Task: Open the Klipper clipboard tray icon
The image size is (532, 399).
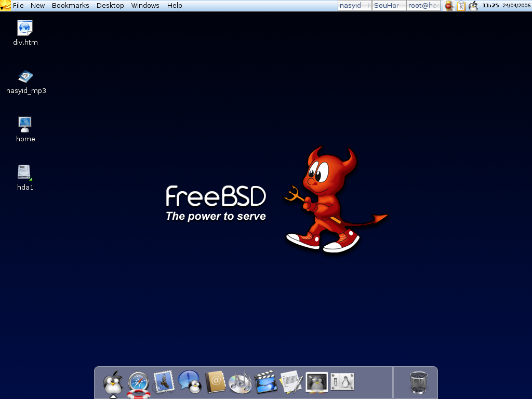Action: click(461, 6)
